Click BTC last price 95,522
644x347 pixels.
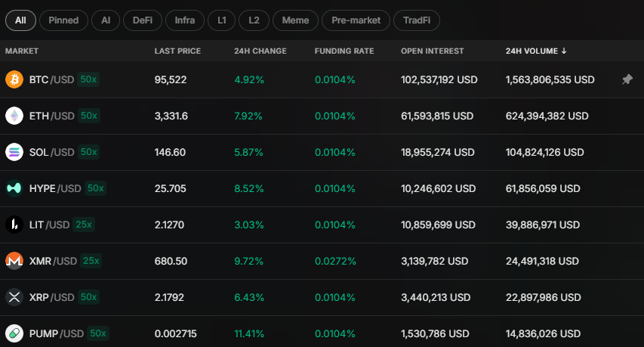[x=171, y=80]
